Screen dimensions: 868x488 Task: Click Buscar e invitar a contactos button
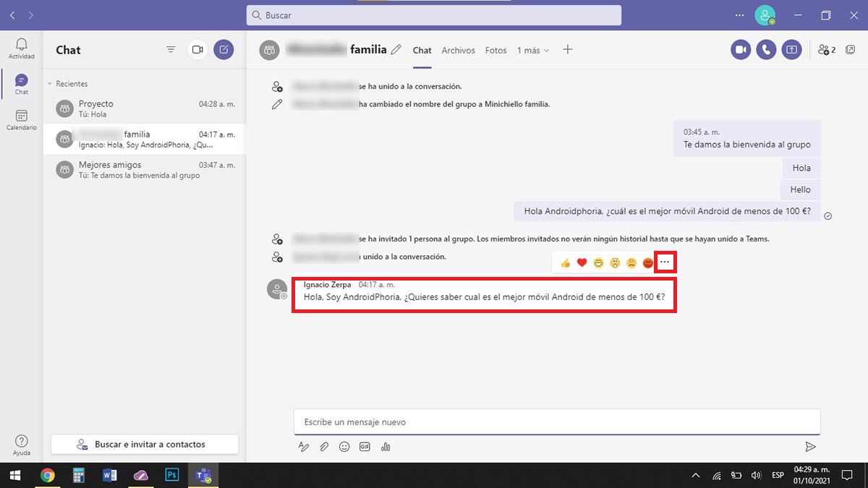[145, 445]
